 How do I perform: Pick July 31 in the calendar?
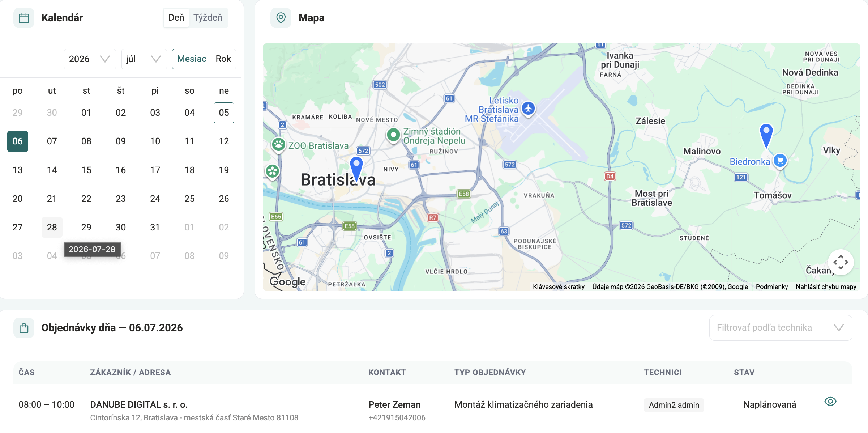pos(155,228)
